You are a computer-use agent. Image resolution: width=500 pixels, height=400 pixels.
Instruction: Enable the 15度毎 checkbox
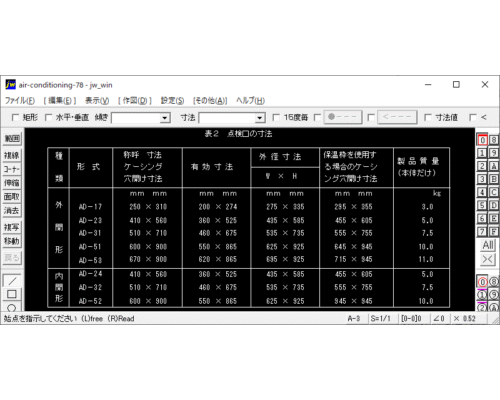[276, 117]
